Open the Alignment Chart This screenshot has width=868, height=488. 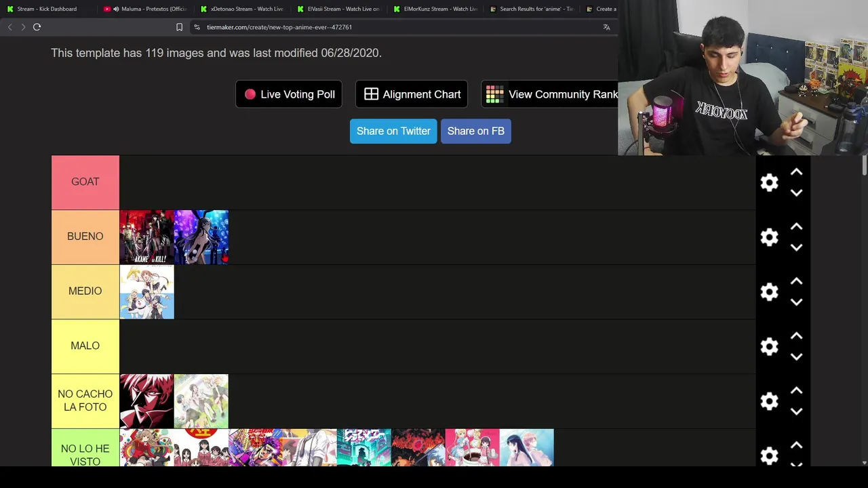[412, 94]
